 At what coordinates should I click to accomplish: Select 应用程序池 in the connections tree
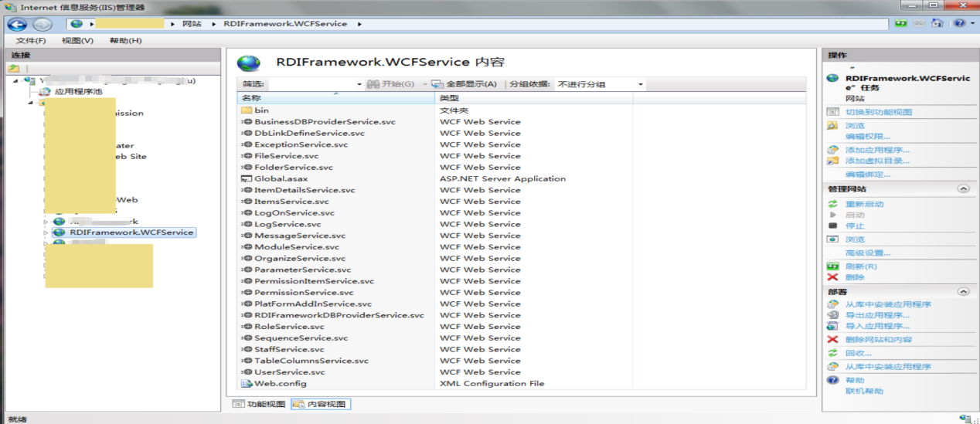(78, 91)
